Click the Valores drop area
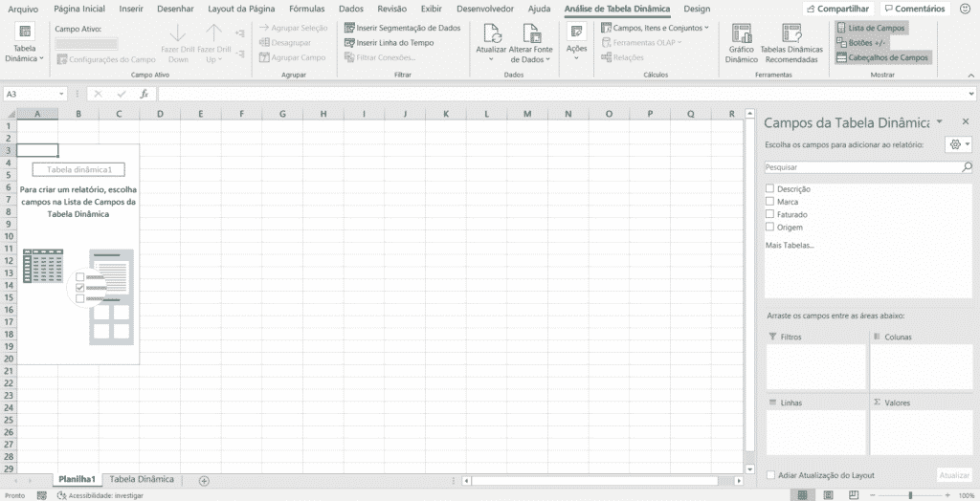Image resolution: width=980 pixels, height=501 pixels. tap(923, 433)
